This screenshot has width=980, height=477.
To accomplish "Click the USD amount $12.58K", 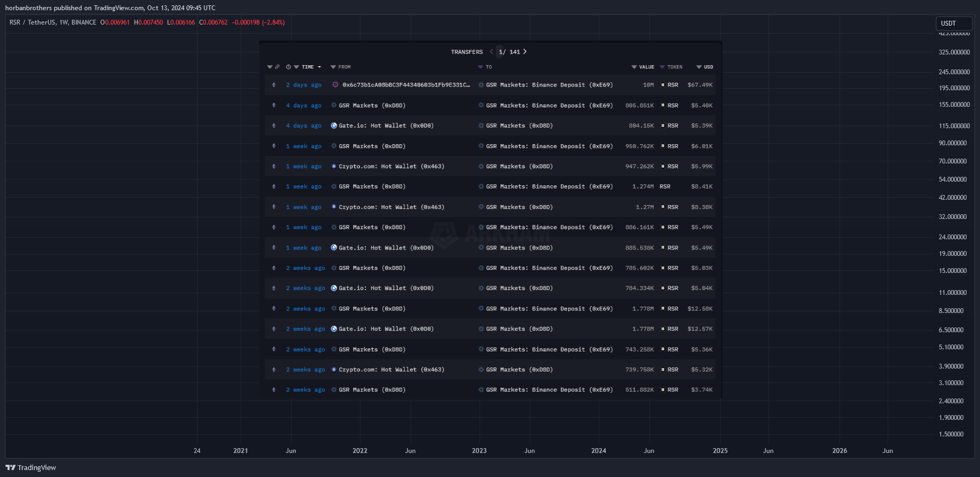I will click(x=700, y=309).
